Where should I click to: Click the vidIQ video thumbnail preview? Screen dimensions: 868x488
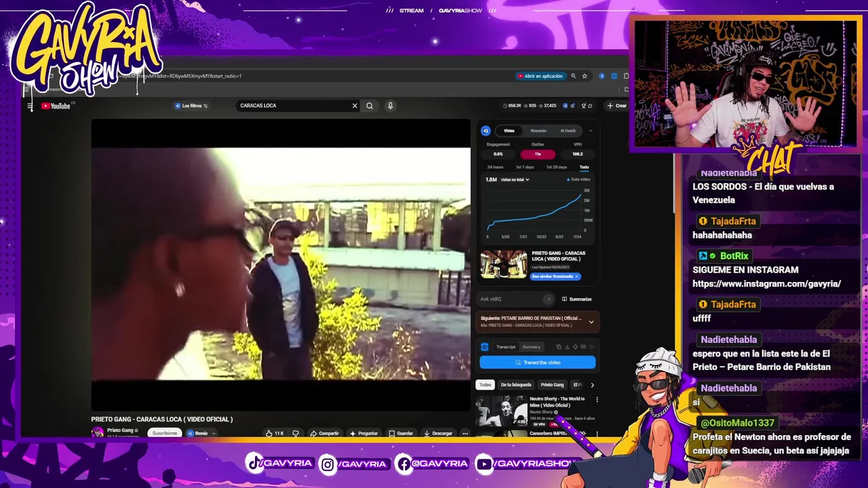click(x=504, y=264)
